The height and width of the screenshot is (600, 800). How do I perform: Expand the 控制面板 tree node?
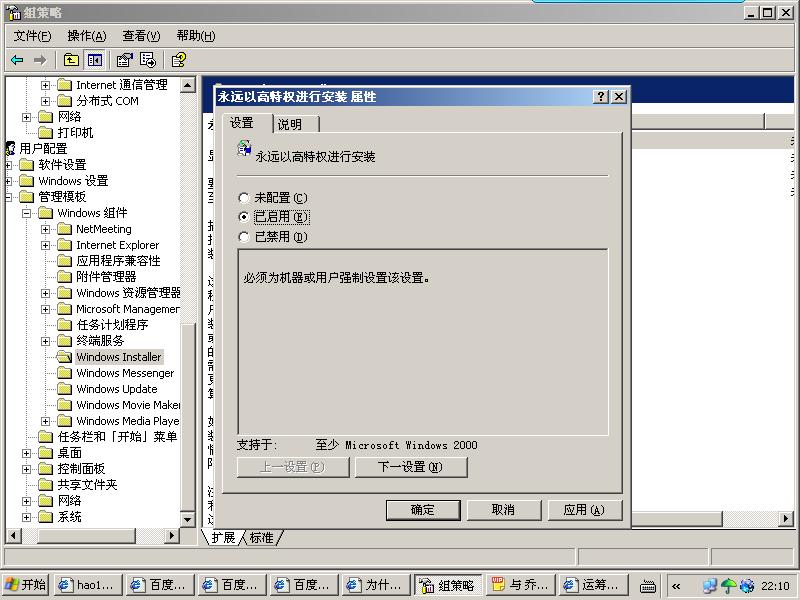[x=27, y=469]
